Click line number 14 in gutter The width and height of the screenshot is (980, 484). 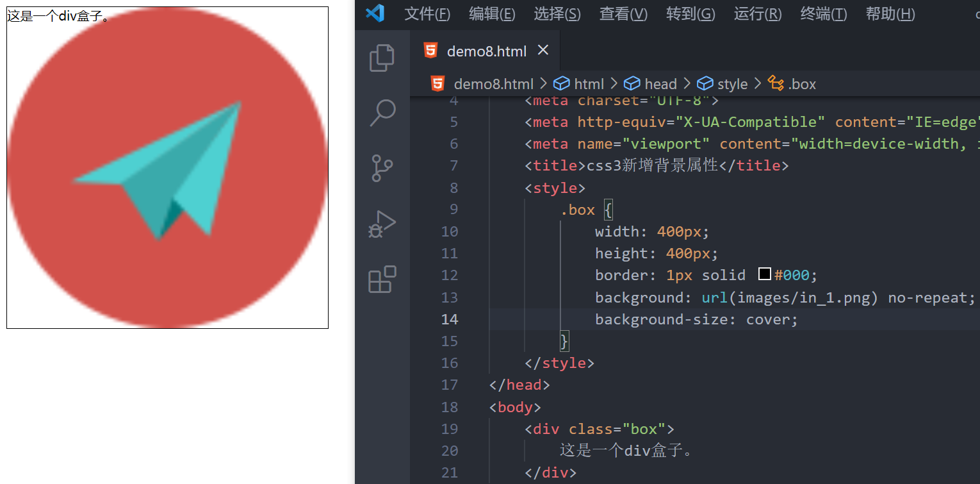click(450, 319)
